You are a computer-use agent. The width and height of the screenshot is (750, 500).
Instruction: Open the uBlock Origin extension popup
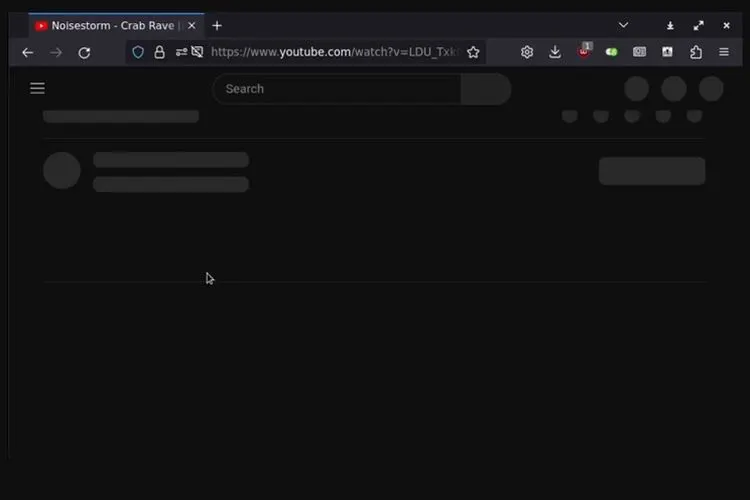584,51
